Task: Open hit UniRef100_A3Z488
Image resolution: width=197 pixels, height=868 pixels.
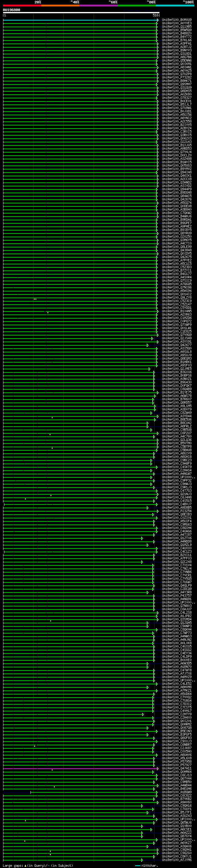Action: pos(177,159)
